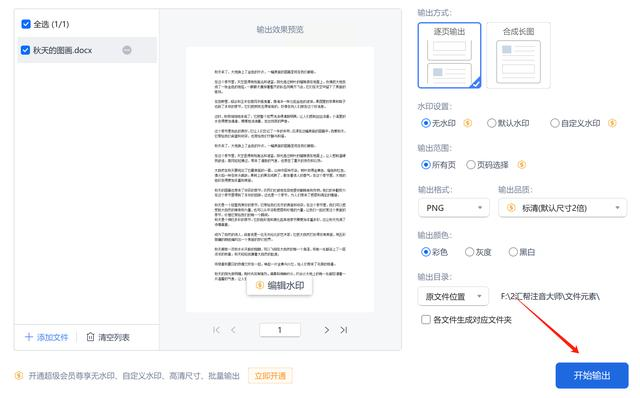
Task: Click the document preview thumbnail
Action: 280,180
